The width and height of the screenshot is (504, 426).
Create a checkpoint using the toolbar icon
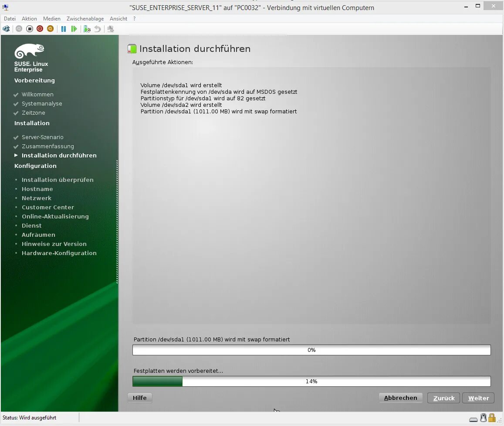87,29
